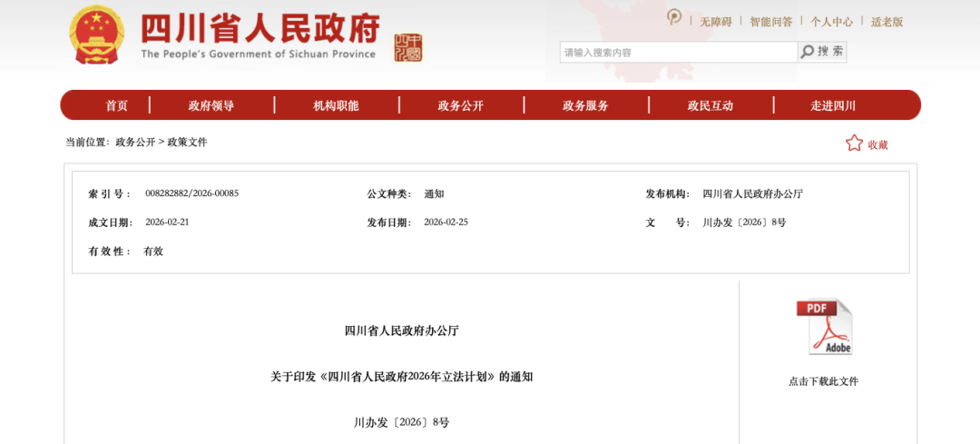This screenshot has height=444, width=980.
Task: Click the 政策文件 breadcrumb link
Action: coord(187,143)
